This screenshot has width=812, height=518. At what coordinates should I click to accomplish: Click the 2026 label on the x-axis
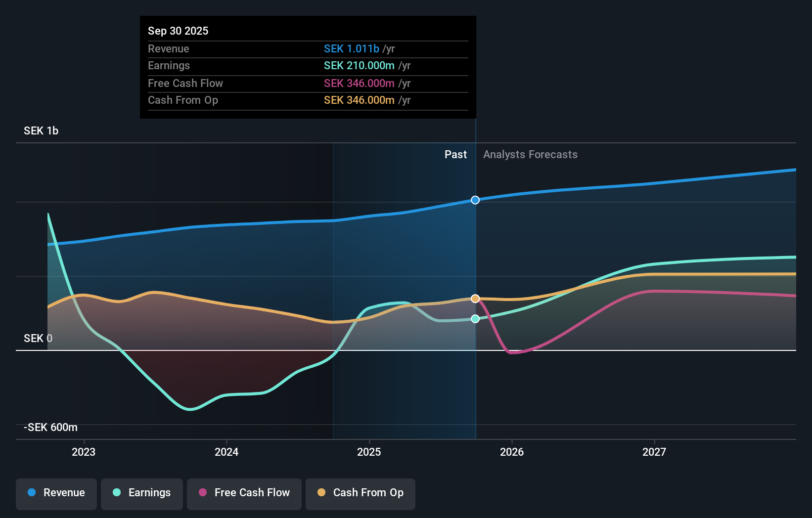(x=512, y=451)
